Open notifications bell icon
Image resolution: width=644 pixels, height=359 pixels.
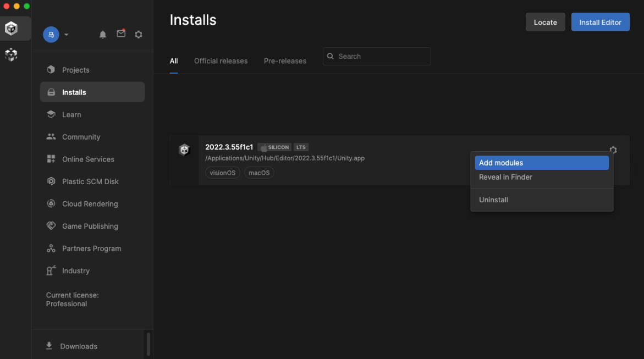click(x=103, y=35)
